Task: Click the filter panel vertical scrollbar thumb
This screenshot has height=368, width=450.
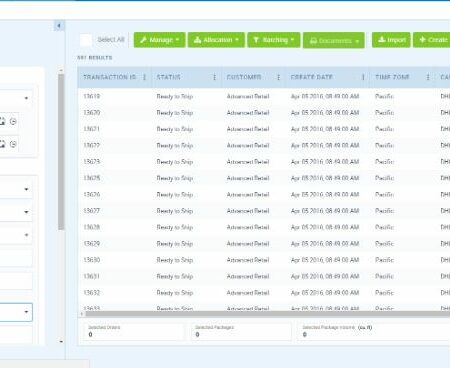Action: pos(61,152)
